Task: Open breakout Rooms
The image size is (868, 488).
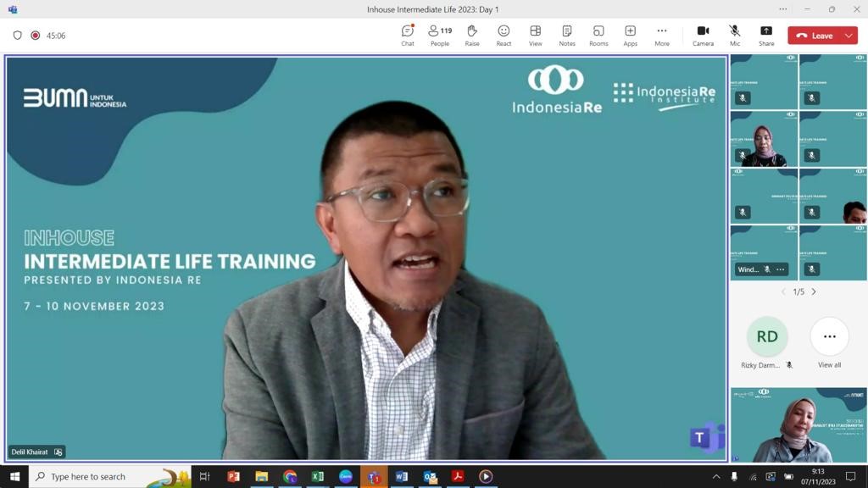Action: 598,36
